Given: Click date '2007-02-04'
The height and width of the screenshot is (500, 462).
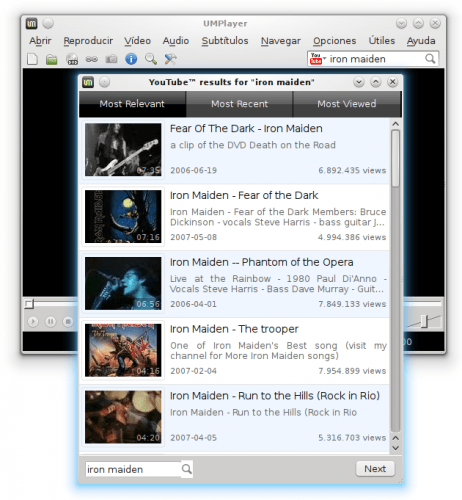Looking at the screenshot, I should click(x=193, y=371).
